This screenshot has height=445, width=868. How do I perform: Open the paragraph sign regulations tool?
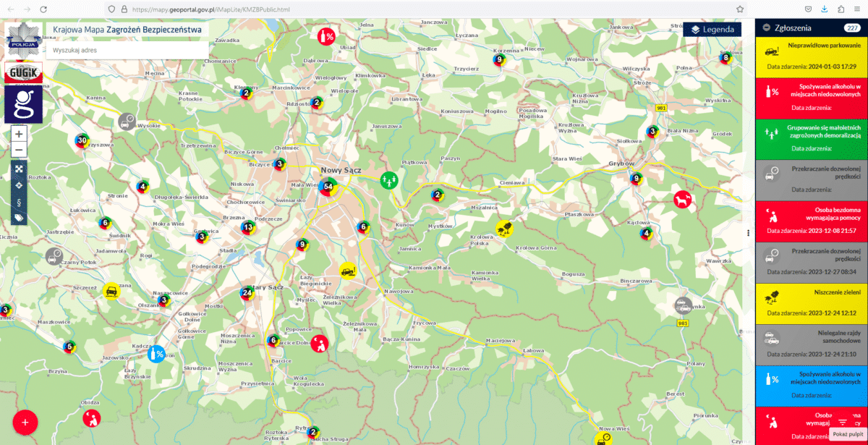(20, 202)
